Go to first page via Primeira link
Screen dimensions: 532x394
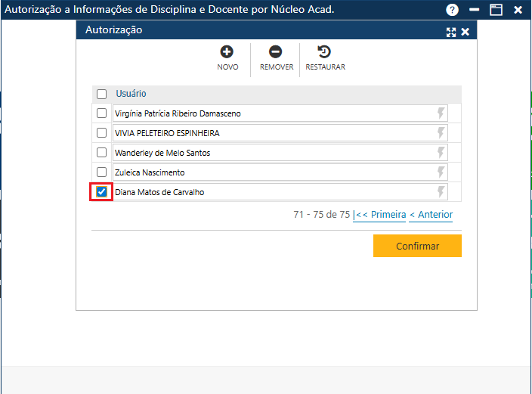coord(380,215)
